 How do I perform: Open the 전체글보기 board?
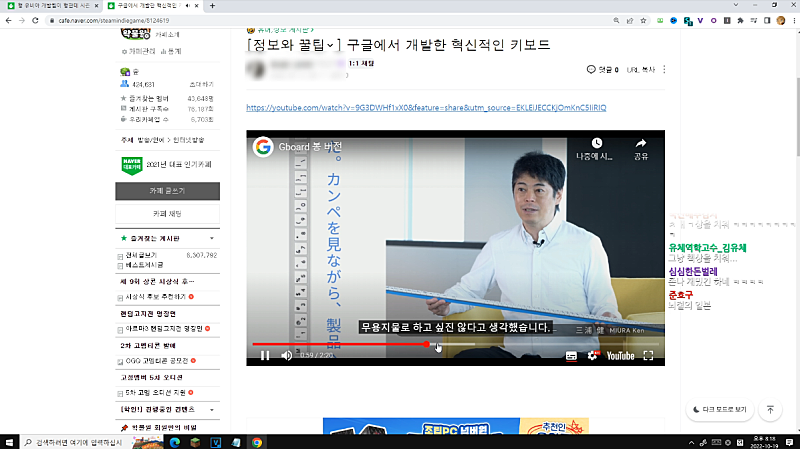141,255
